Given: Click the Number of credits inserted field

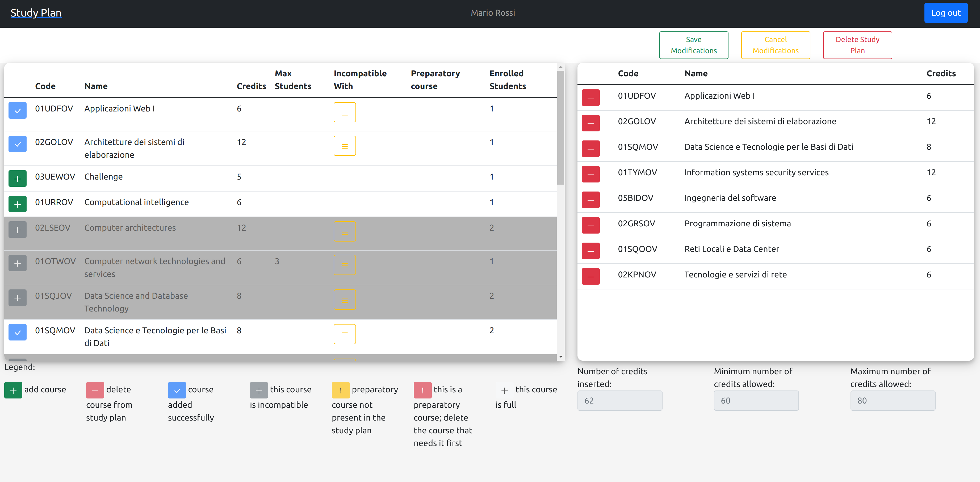Looking at the screenshot, I should click(619, 400).
